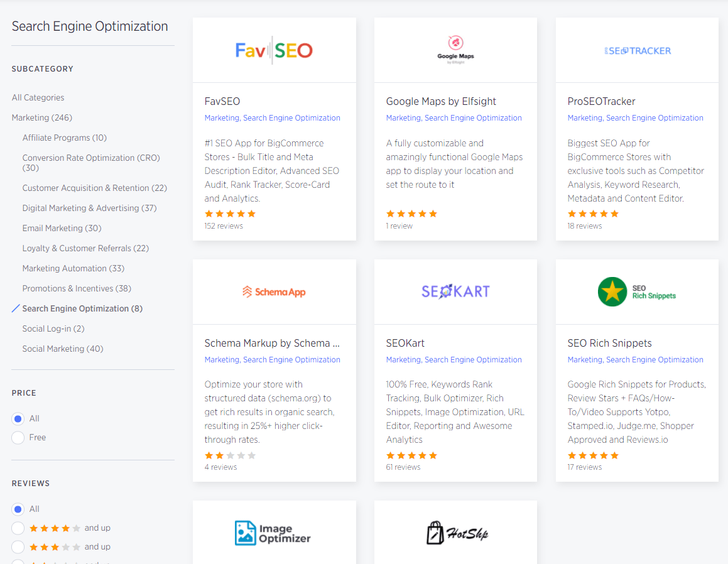The image size is (728, 564).
Task: Open the Schema Markup by Schema title
Action: click(x=272, y=343)
